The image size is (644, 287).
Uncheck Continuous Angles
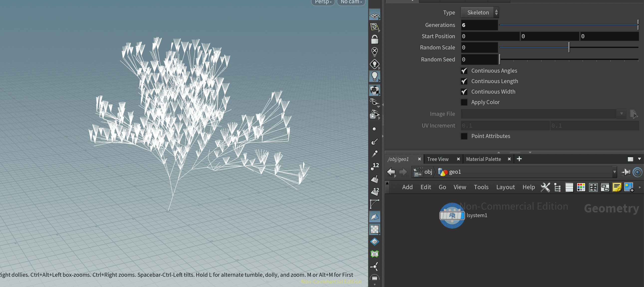pyautogui.click(x=464, y=71)
